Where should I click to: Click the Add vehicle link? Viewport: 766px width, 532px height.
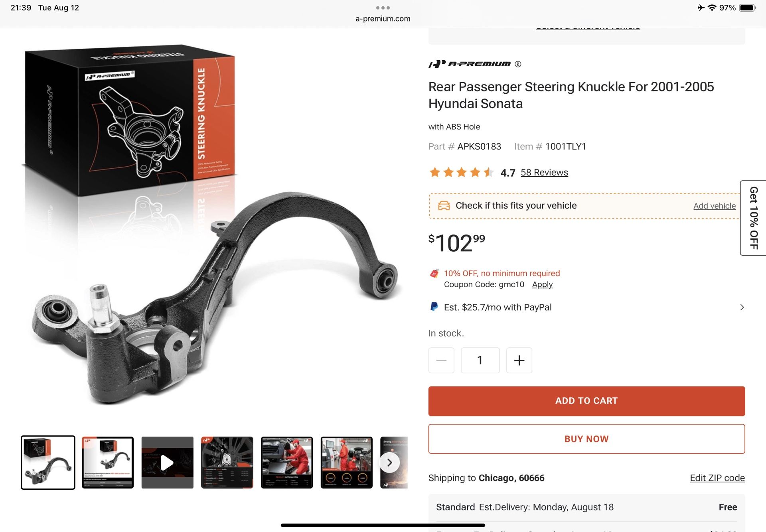714,206
